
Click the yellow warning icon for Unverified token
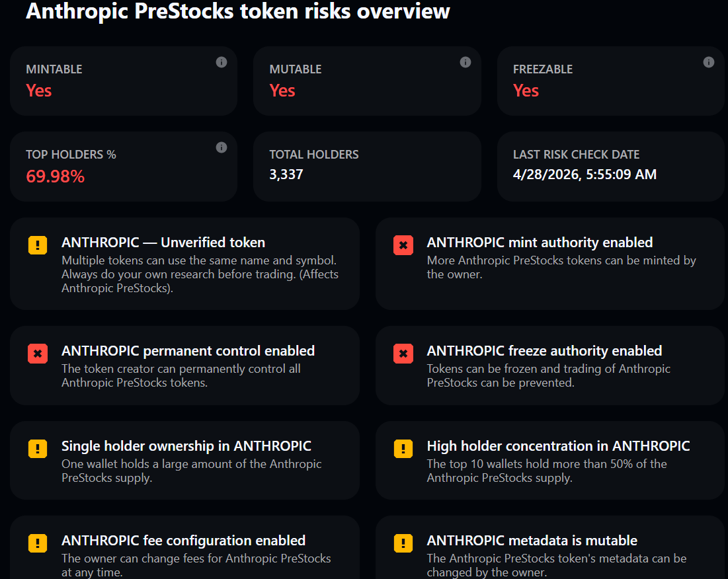tap(38, 245)
